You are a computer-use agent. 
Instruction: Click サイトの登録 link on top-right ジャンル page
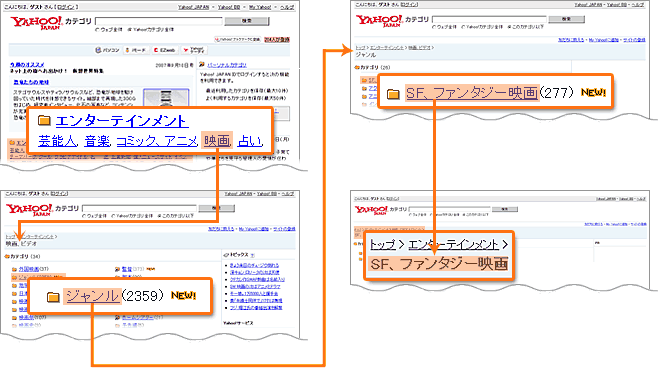pos(634,40)
